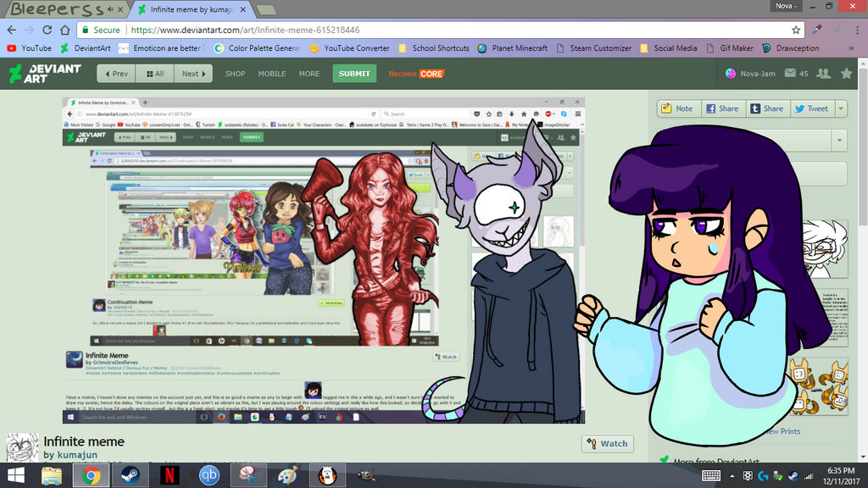Open the YouTube Converter bookmark

tap(349, 48)
